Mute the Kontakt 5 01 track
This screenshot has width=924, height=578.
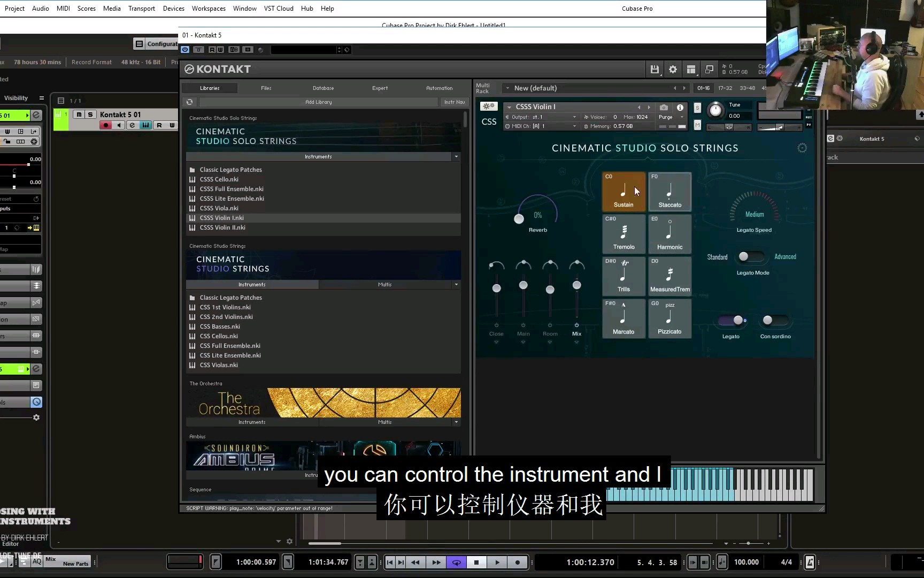click(x=79, y=115)
